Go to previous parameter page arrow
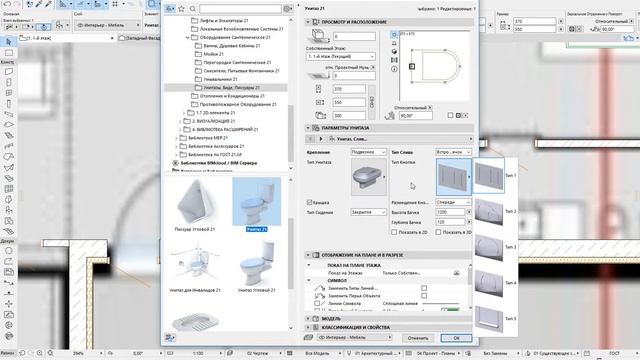 (310, 139)
